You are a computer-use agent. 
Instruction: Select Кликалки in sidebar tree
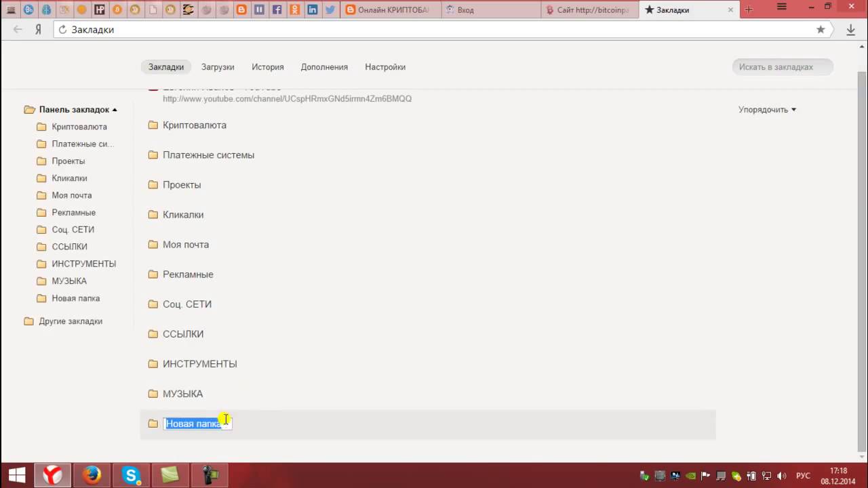coord(69,178)
